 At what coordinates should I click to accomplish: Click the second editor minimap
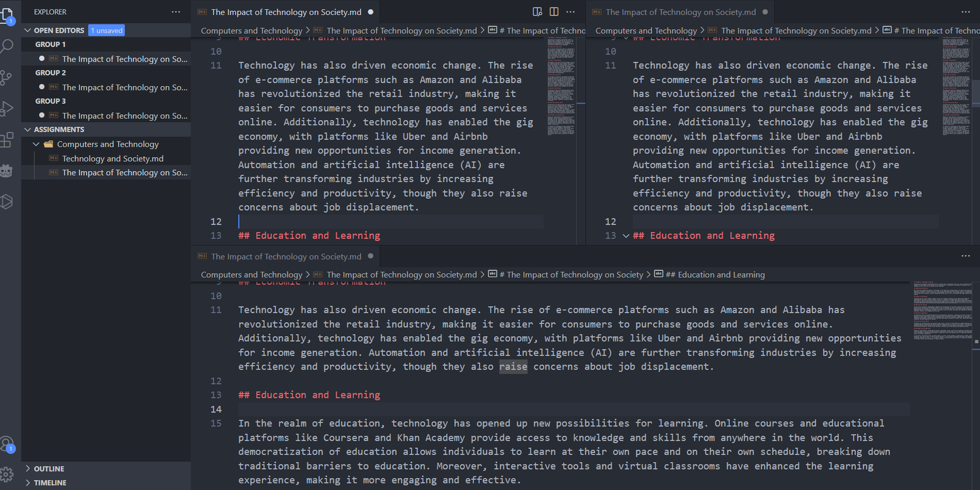956,86
